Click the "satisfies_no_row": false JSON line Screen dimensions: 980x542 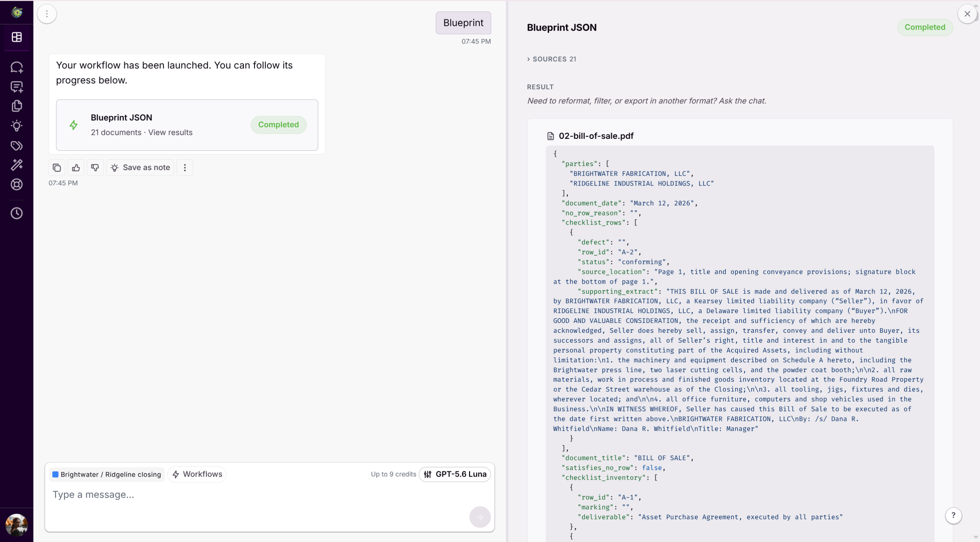pos(614,468)
